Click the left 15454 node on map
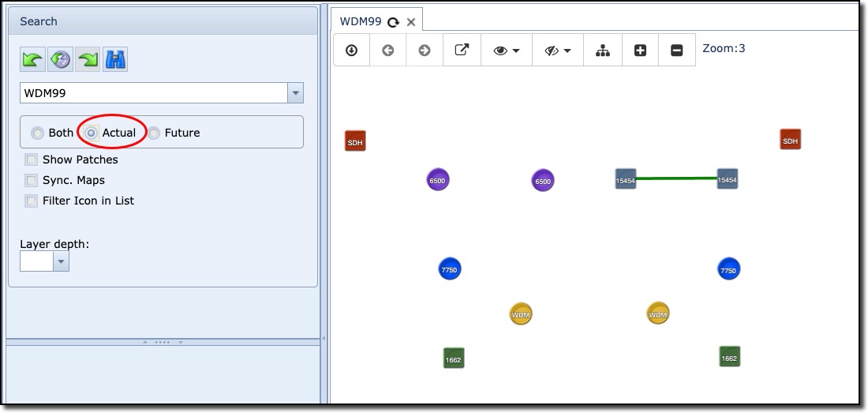The height and width of the screenshot is (413, 868). 625,179
